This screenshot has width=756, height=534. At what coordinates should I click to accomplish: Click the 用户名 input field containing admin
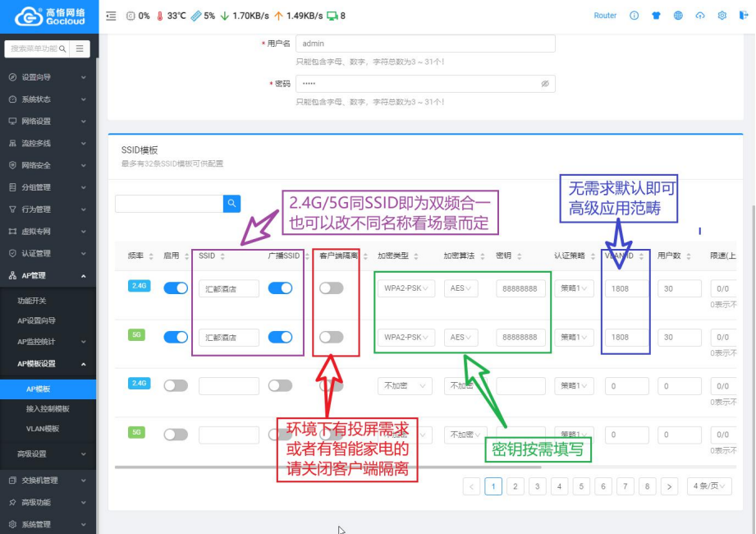[425, 43]
